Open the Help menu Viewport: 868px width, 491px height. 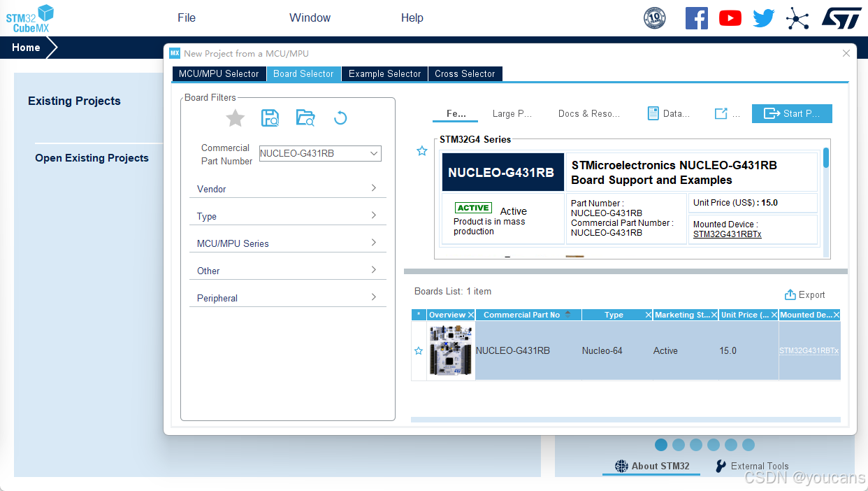[412, 17]
